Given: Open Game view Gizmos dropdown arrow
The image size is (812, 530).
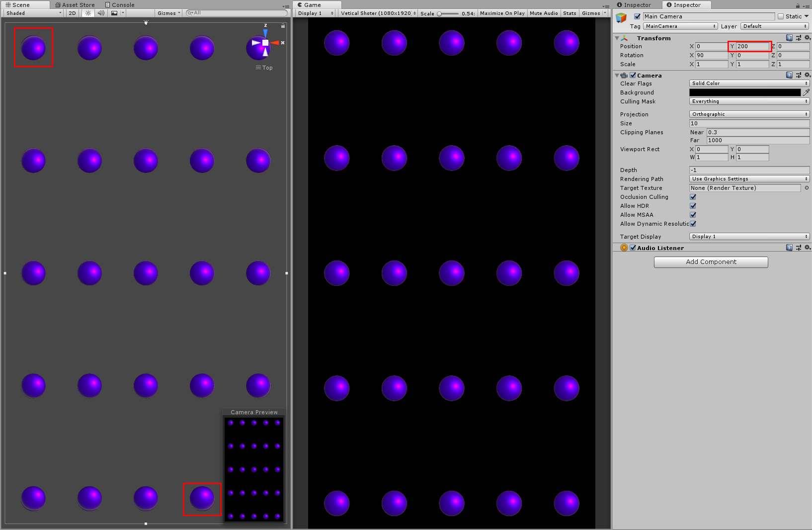Looking at the screenshot, I should [605, 13].
